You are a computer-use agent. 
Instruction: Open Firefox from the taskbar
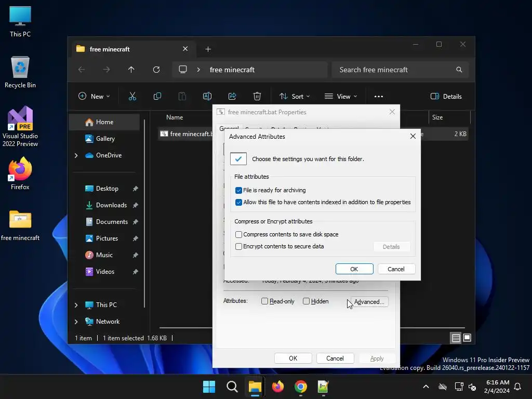(278, 387)
